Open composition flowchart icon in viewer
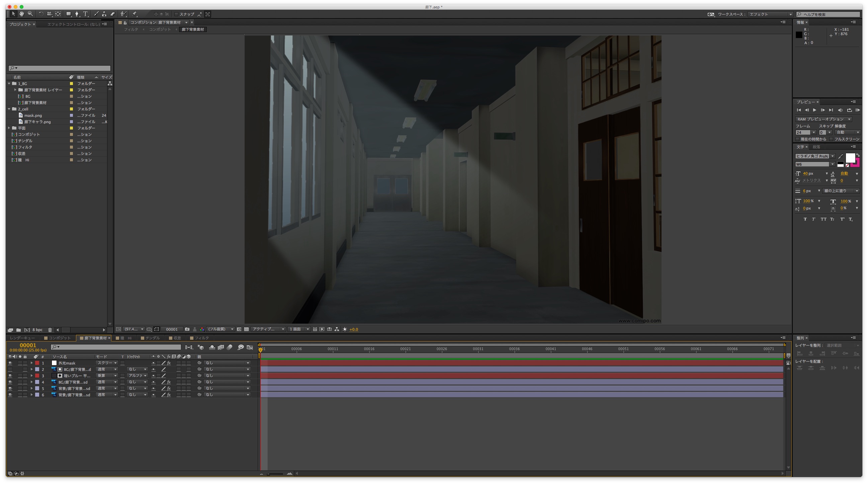This screenshot has height=484, width=868. click(x=337, y=329)
